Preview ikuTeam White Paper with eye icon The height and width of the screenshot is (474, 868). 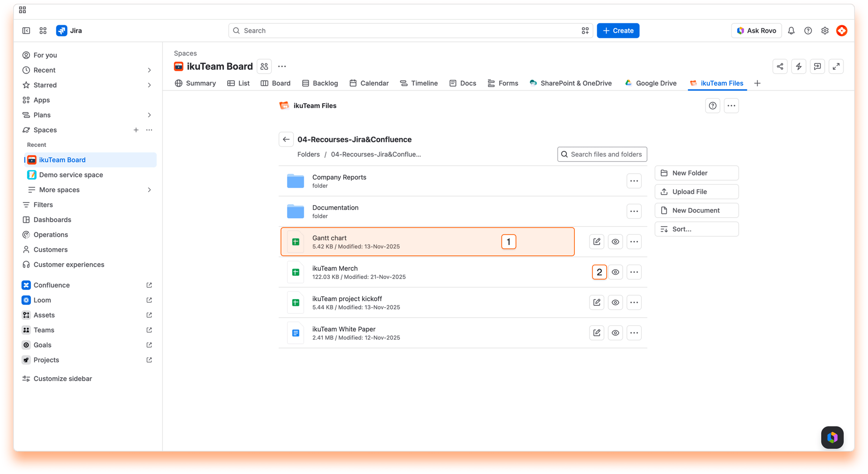pos(615,333)
